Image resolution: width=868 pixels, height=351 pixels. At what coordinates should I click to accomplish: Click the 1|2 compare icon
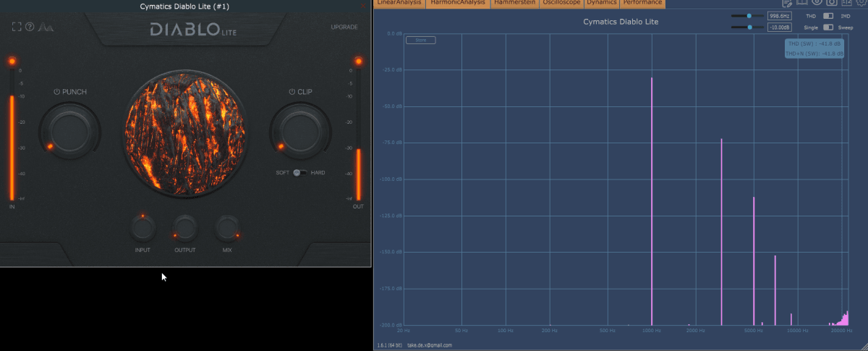(x=846, y=3)
